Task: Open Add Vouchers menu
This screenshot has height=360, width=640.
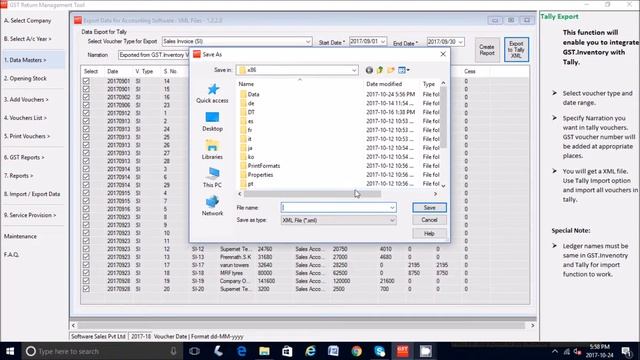Action: 26,100
